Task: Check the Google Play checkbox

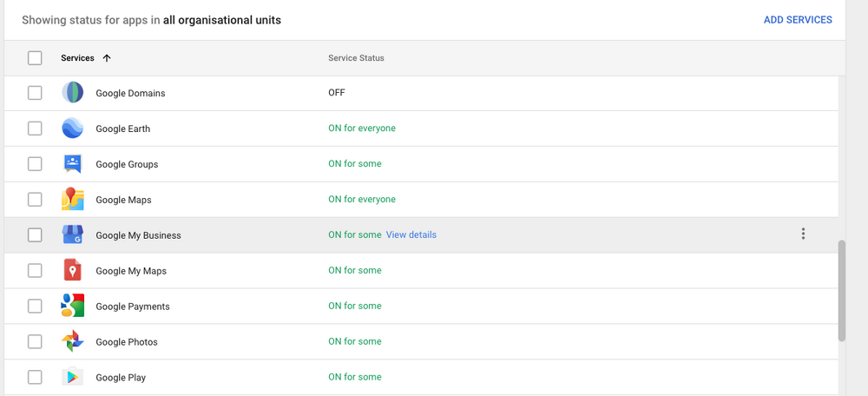Action: point(35,377)
